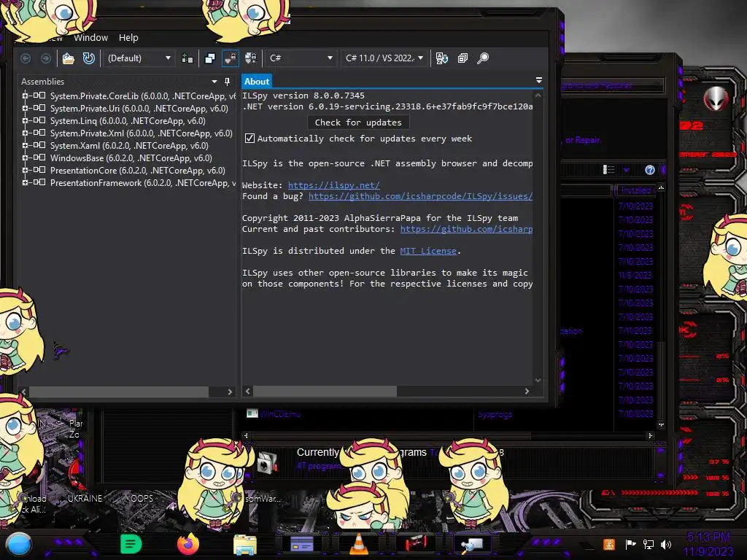Open VLC media player from taskbar
The height and width of the screenshot is (560, 747).
pos(359,544)
